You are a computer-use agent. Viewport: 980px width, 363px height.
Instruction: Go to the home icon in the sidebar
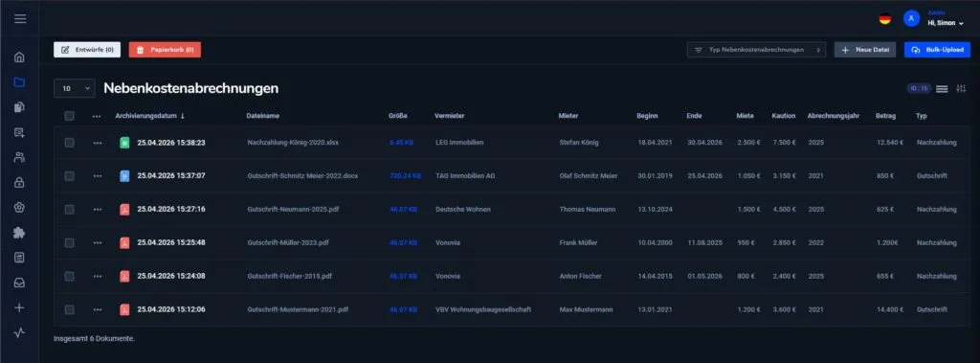click(19, 57)
